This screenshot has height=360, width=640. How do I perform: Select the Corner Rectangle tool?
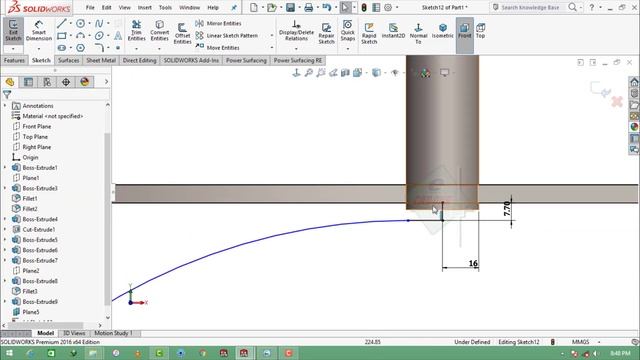pyautogui.click(x=62, y=36)
